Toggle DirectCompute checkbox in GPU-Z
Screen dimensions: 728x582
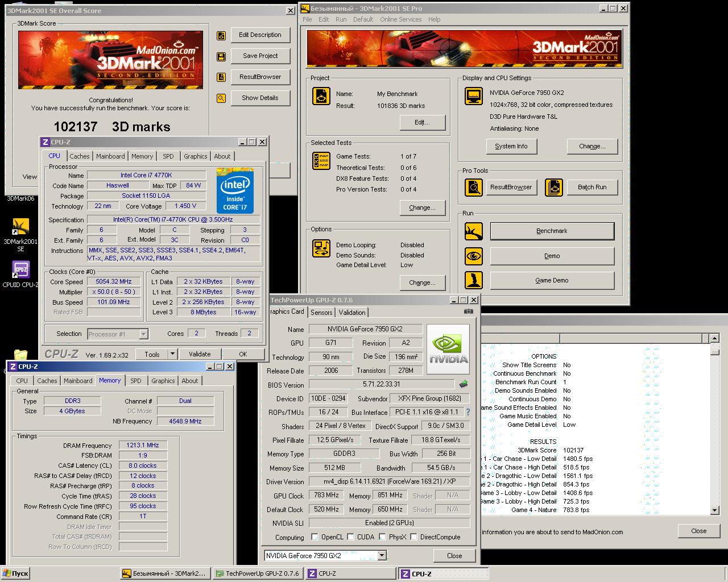tap(413, 537)
